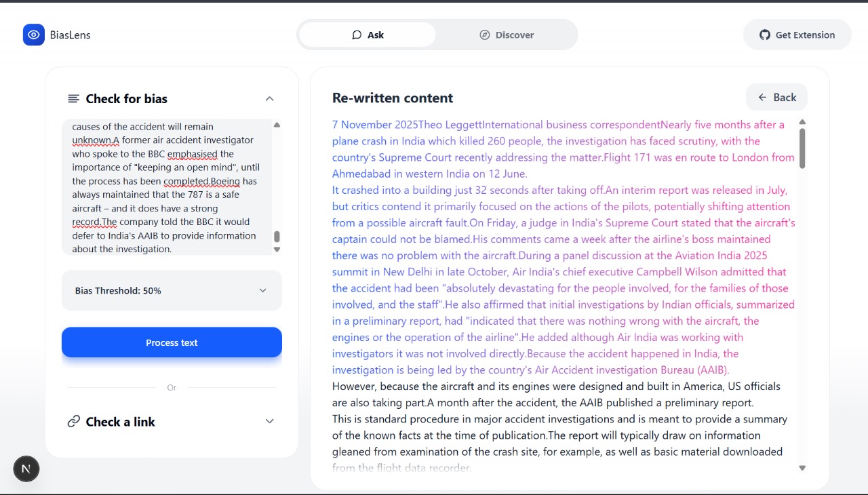Click the left arrow icon in Back button
The height and width of the screenshot is (495, 868).
point(763,98)
